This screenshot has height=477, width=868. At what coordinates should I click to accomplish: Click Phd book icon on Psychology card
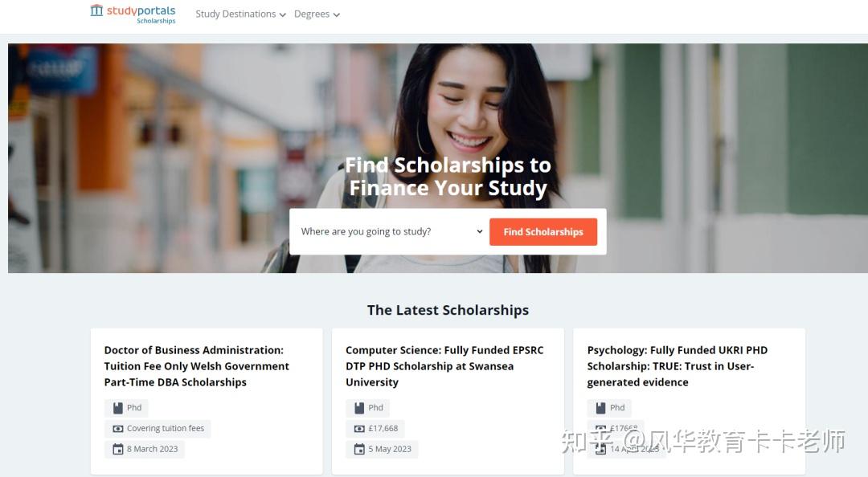(601, 408)
